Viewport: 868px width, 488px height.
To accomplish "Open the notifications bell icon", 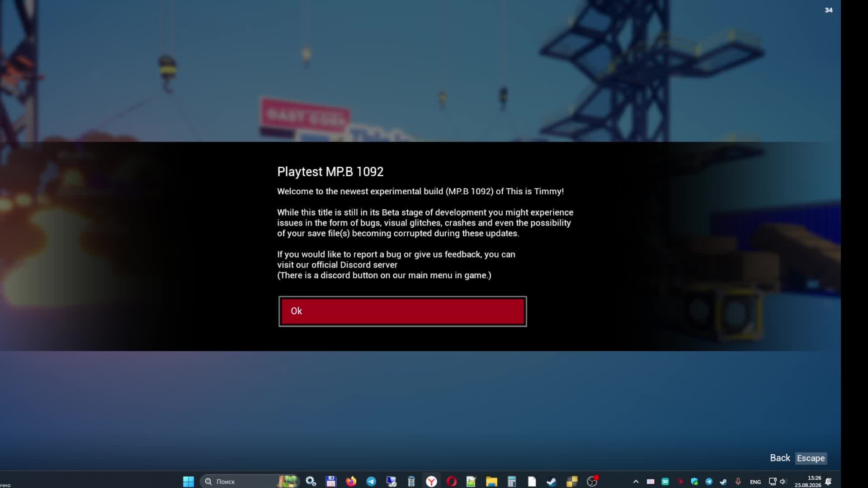I will point(829,482).
